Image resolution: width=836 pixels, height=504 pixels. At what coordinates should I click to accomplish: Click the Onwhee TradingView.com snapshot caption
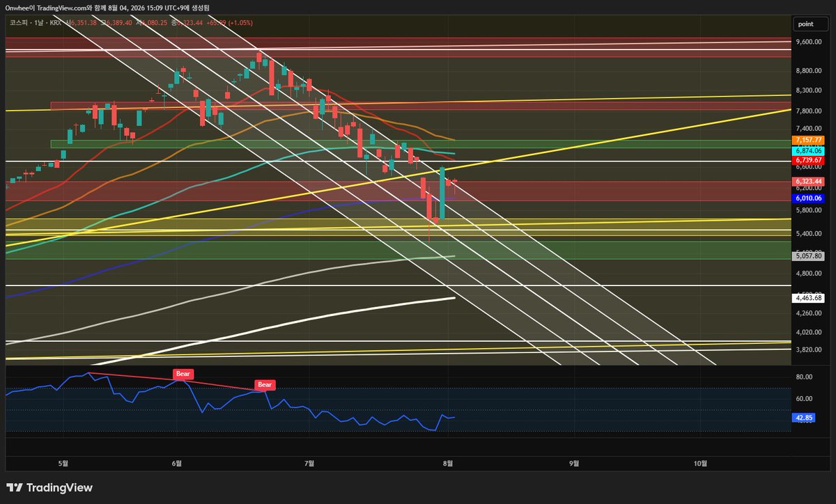point(108,8)
